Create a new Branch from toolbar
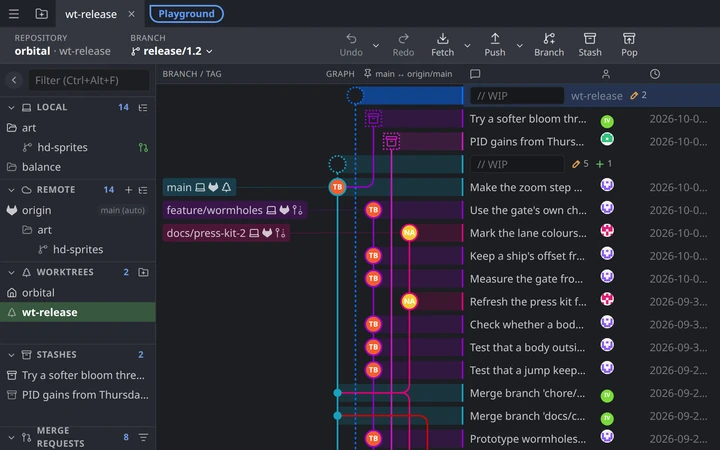Image resolution: width=720 pixels, height=450 pixels. pyautogui.click(x=549, y=45)
